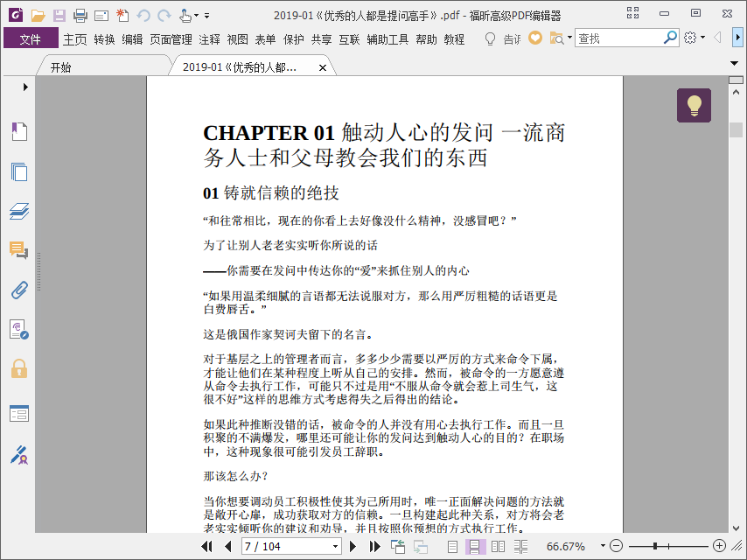
Task: Switch to facing pages view
Action: (x=498, y=546)
